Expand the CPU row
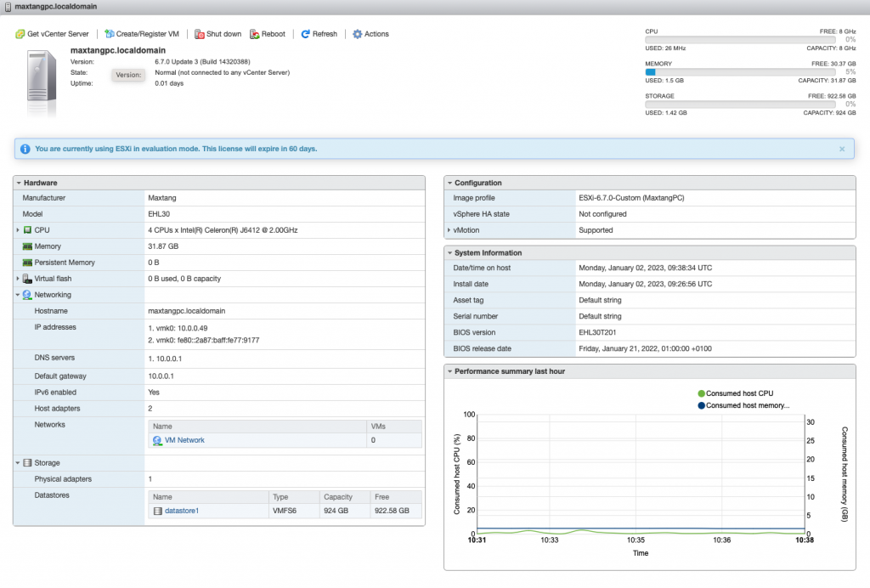This screenshot has height=588, width=870. (18, 230)
